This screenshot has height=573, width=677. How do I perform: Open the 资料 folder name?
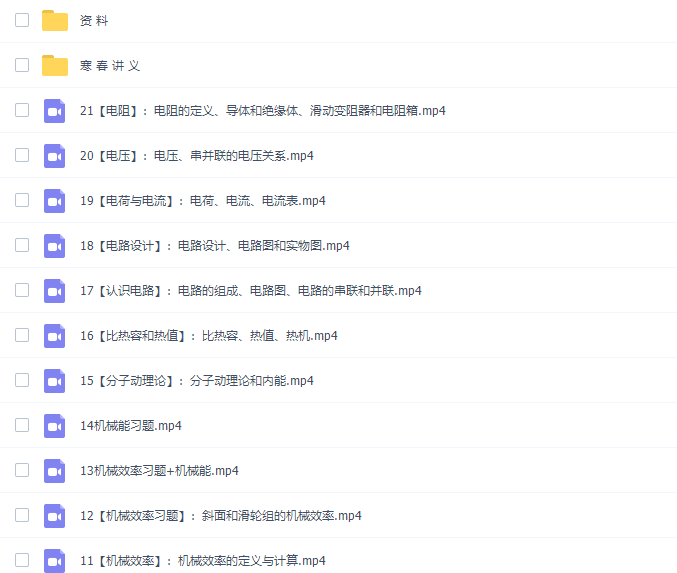click(x=94, y=21)
